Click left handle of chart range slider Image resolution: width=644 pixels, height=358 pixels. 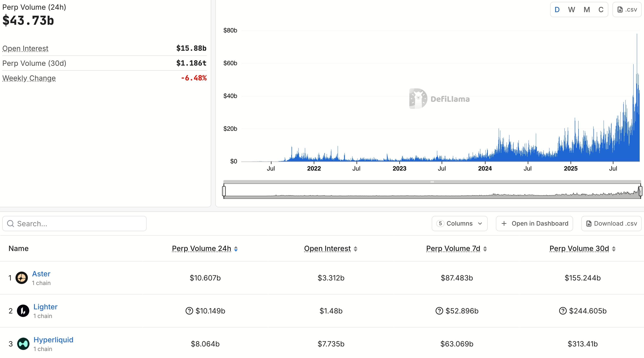(224, 191)
